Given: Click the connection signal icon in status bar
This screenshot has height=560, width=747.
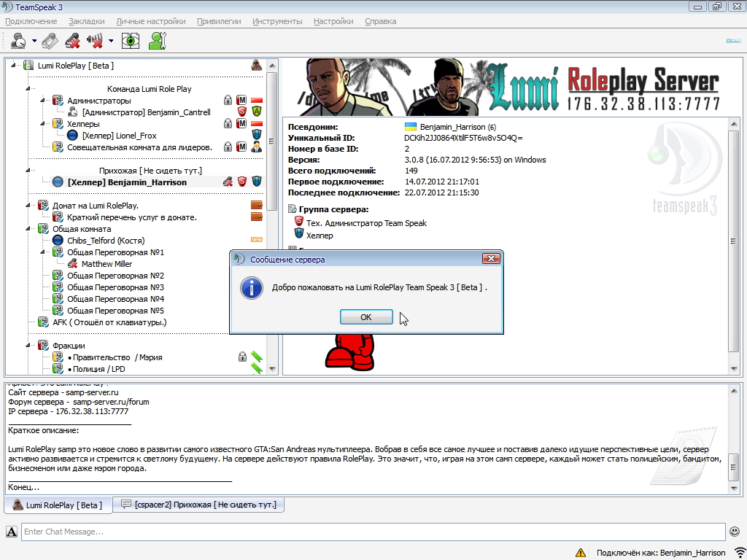Looking at the screenshot, I should tap(739, 553).
